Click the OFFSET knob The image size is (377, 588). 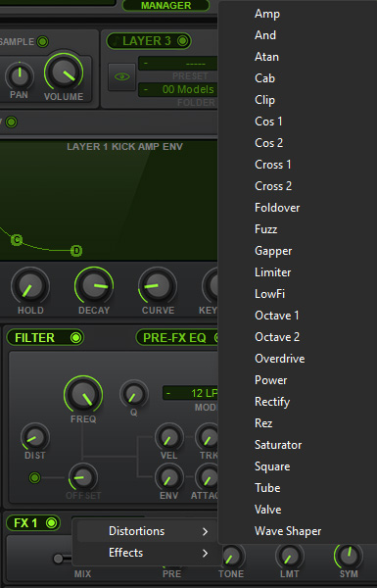tap(83, 477)
